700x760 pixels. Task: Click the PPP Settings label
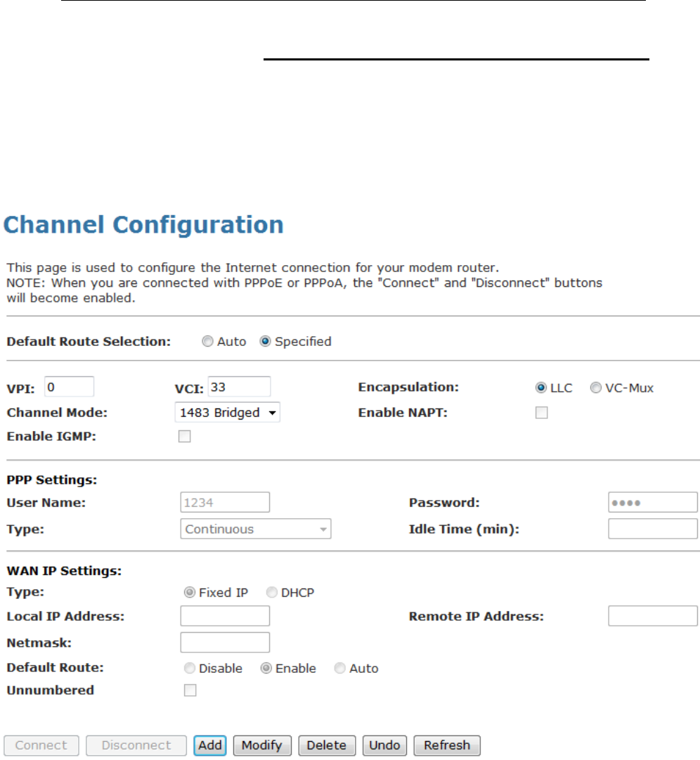(52, 480)
